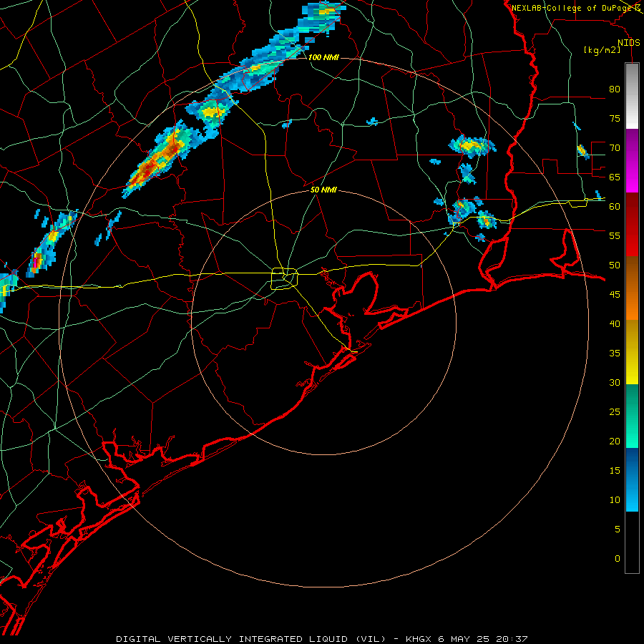
Task: Click the 45 value on the scale
Action: point(615,295)
